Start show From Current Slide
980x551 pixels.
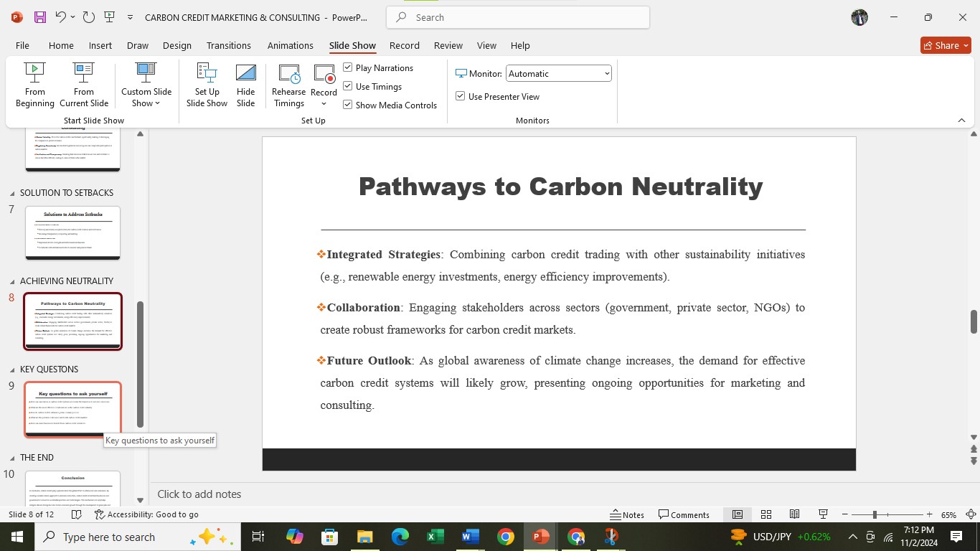(83, 85)
